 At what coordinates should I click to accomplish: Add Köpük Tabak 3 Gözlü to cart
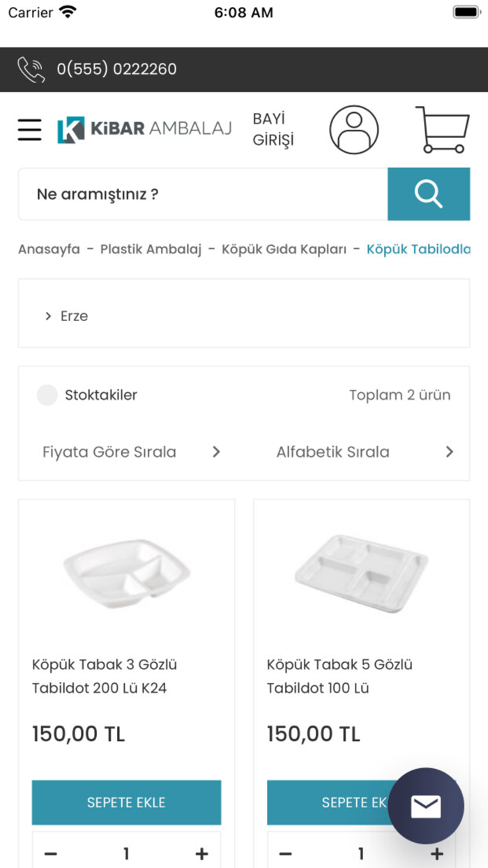[x=126, y=802]
